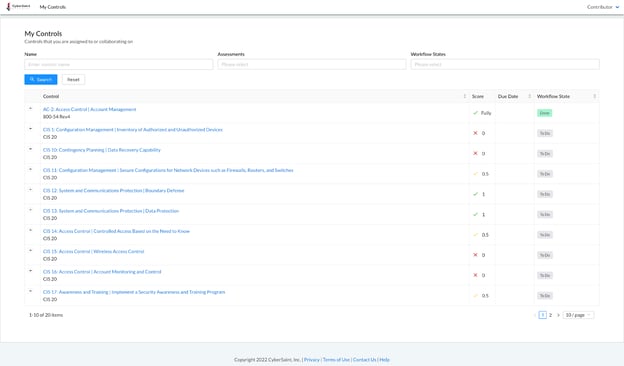This screenshot has height=366, width=624.
Task: Click the red X score icon for CIS 15
Action: 475,255
